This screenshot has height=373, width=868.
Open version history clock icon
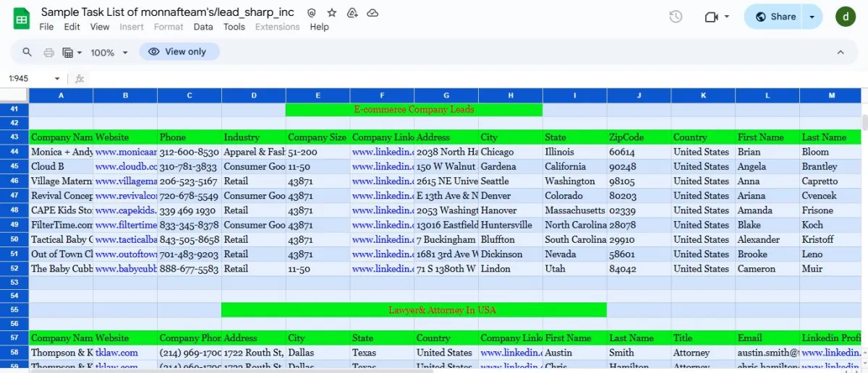(676, 17)
